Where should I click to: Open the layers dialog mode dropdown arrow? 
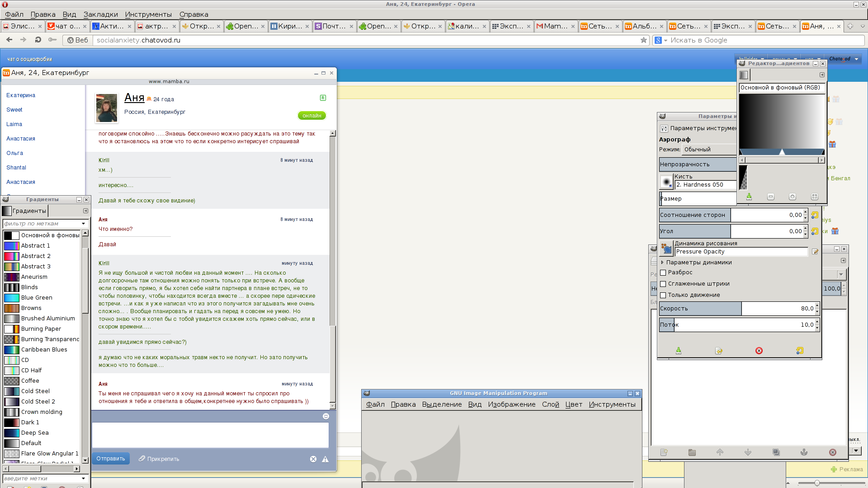pyautogui.click(x=841, y=274)
